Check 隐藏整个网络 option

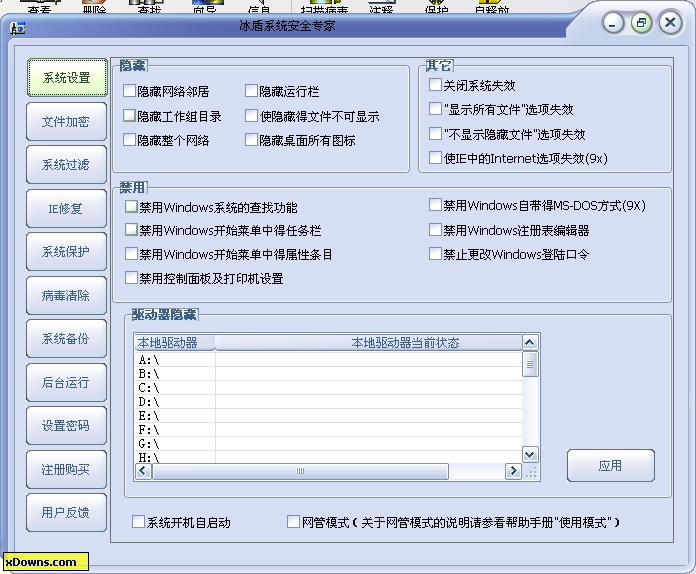129,140
